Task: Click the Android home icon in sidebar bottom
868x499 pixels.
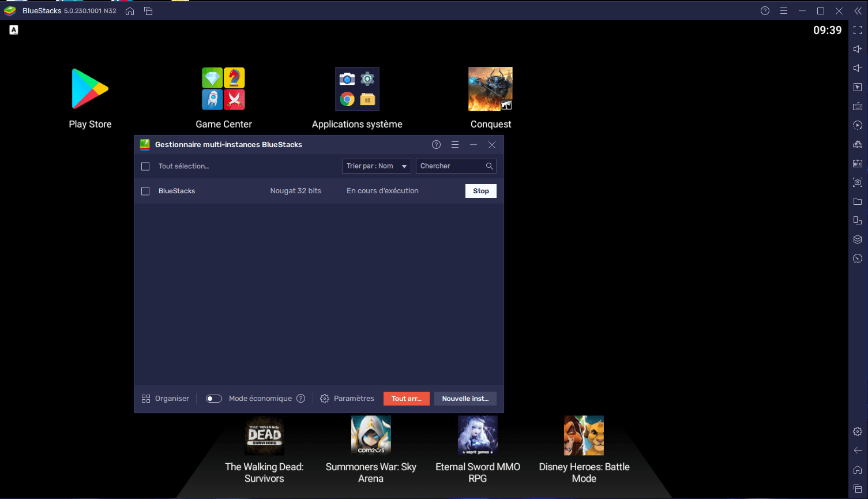Action: 858,470
